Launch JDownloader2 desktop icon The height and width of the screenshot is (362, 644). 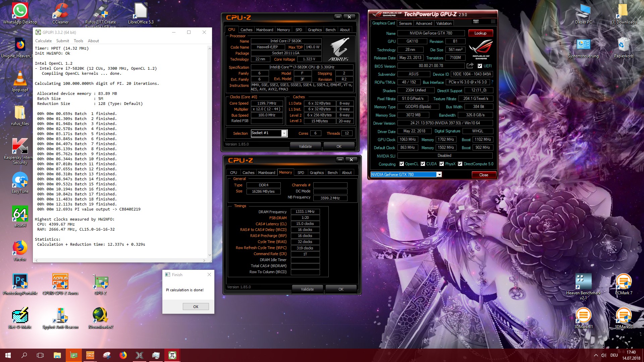101,318
